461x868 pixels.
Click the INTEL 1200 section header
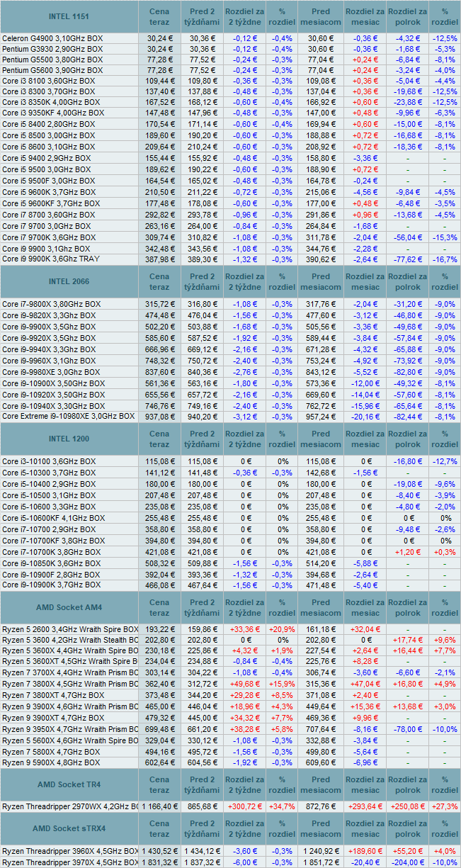[69, 439]
